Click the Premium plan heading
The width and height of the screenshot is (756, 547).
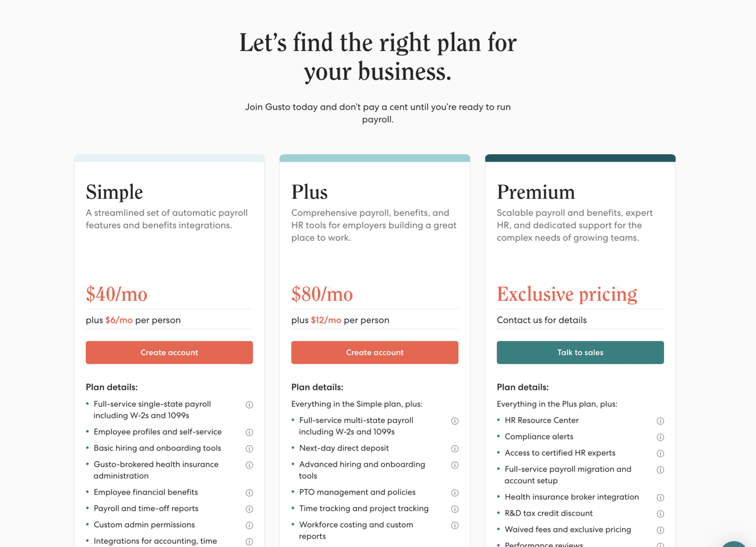[x=535, y=192]
